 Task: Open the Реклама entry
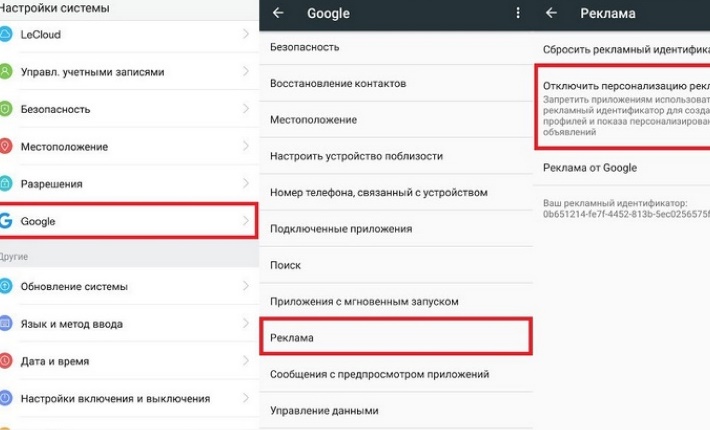coord(396,337)
